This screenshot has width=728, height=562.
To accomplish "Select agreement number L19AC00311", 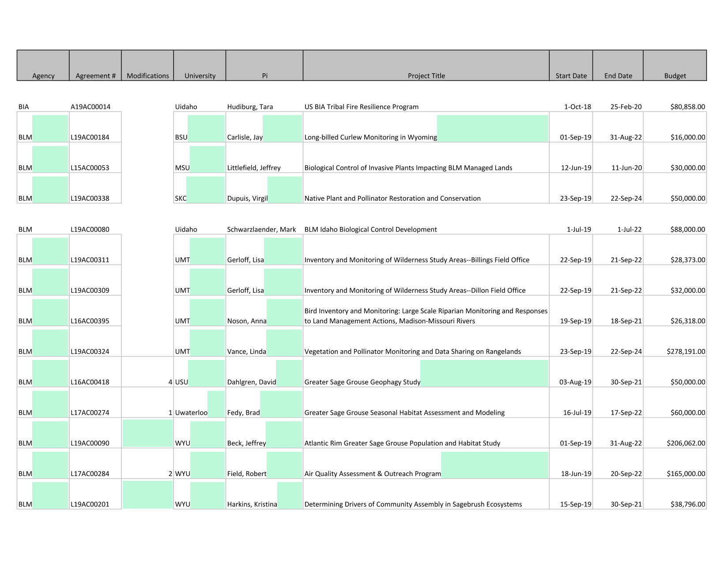I will click(x=90, y=260).
